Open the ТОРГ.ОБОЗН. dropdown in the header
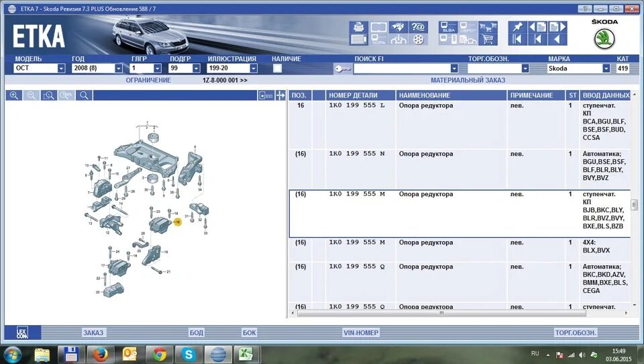The width and height of the screenshot is (644, 364). 525,69
